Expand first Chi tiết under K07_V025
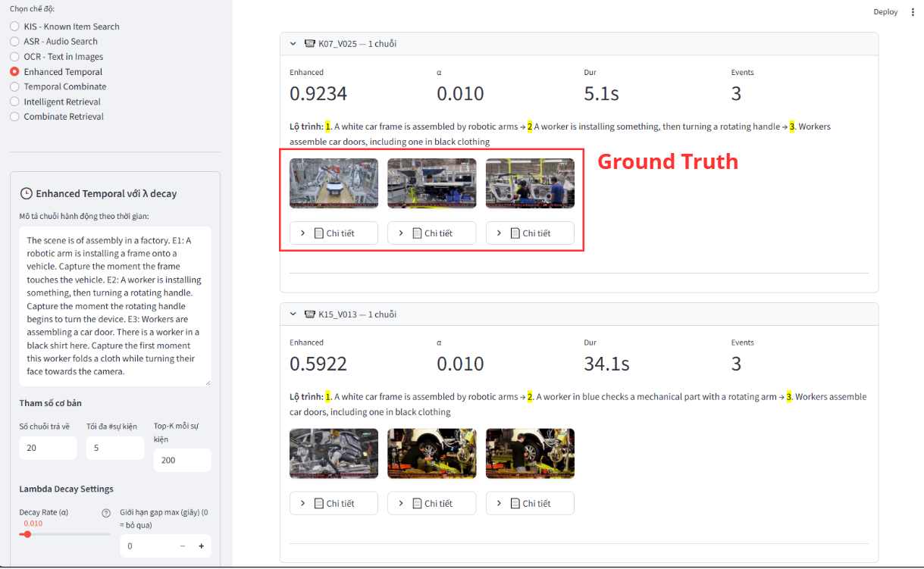 coord(334,233)
